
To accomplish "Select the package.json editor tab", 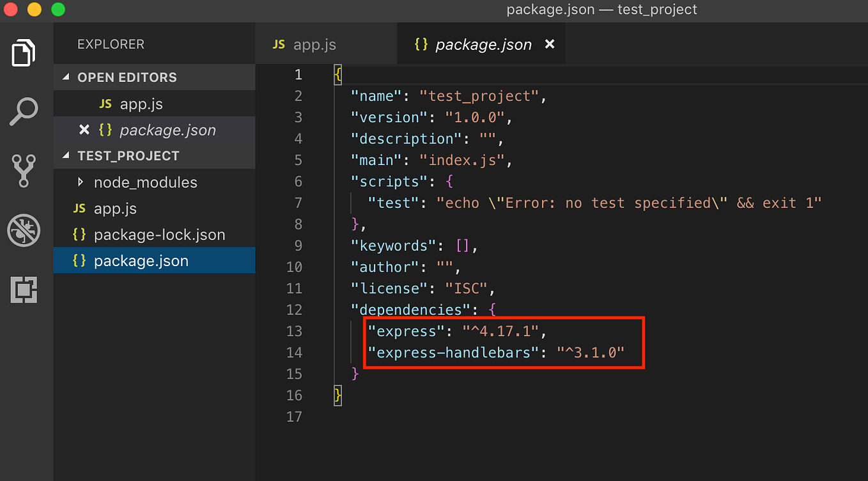I will [x=481, y=45].
